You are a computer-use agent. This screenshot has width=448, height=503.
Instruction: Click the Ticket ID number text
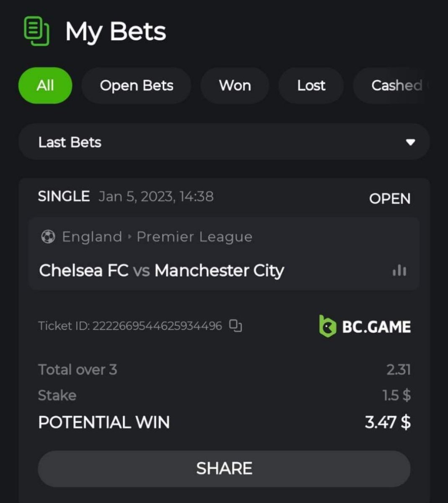(157, 326)
